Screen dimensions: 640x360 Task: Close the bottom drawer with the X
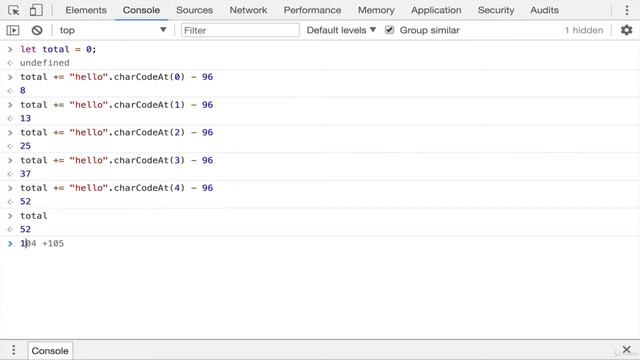[x=627, y=350]
